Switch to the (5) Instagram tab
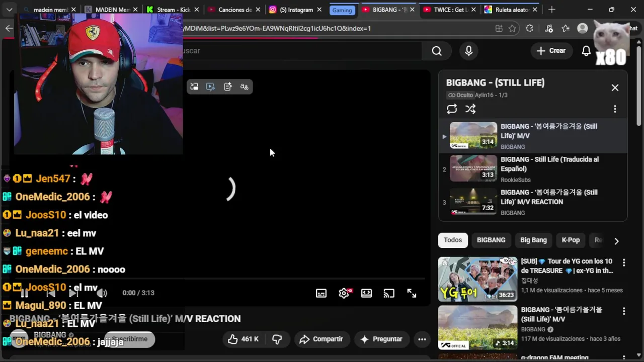The image size is (644, 362). 296,10
